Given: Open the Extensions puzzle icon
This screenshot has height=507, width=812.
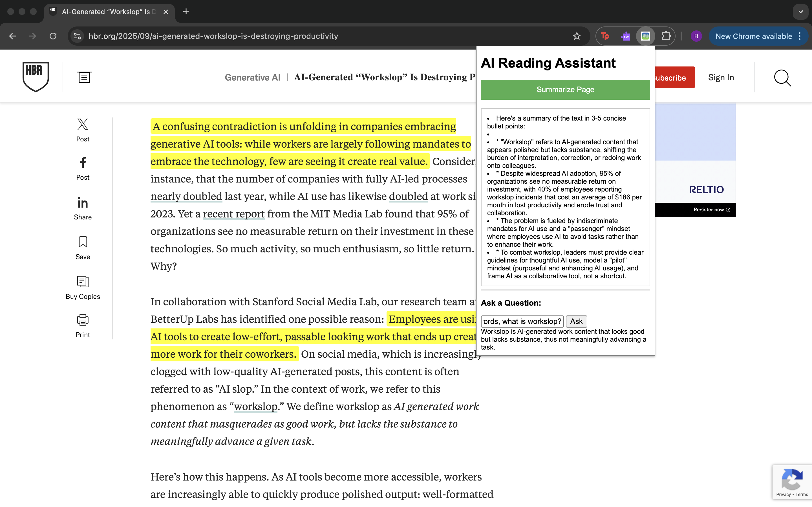Looking at the screenshot, I should pos(666,36).
